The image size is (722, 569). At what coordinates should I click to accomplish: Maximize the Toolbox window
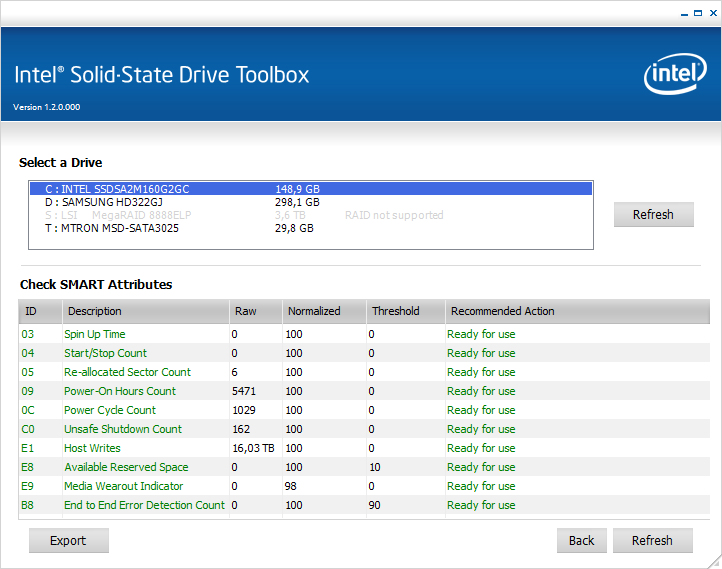pyautogui.click(x=698, y=13)
